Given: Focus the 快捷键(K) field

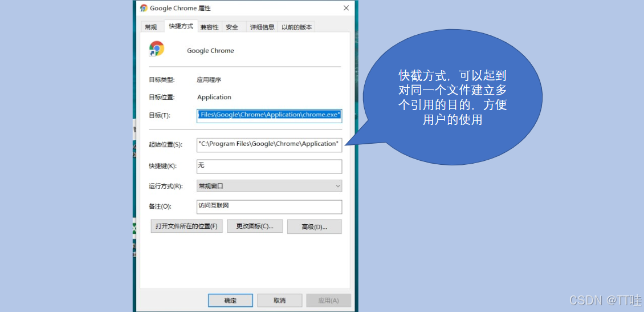Looking at the screenshot, I should tap(270, 167).
